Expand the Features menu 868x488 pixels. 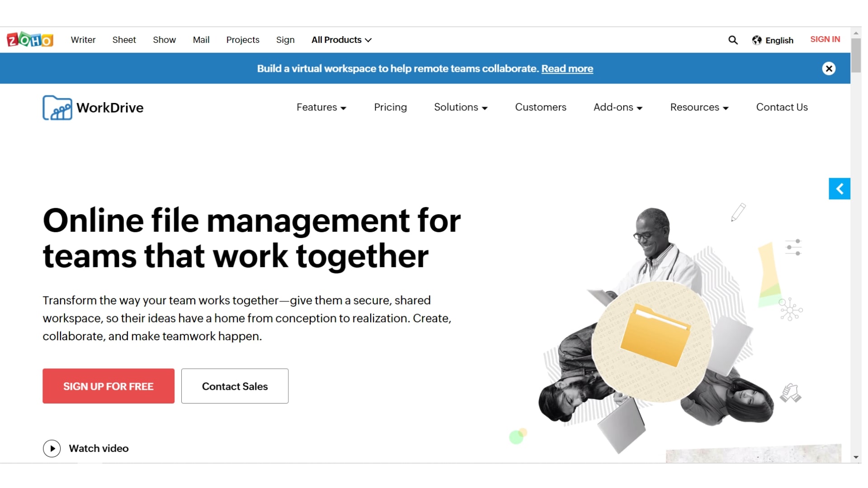pyautogui.click(x=321, y=108)
